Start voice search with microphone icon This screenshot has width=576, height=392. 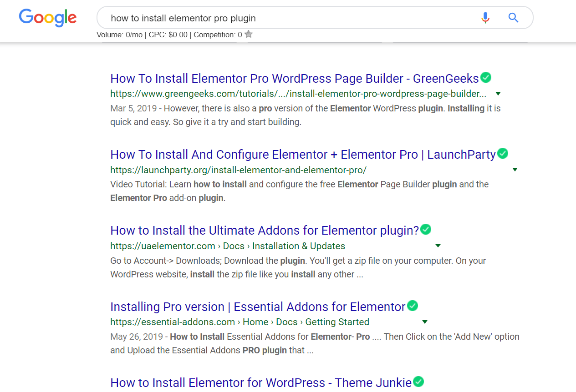(485, 18)
